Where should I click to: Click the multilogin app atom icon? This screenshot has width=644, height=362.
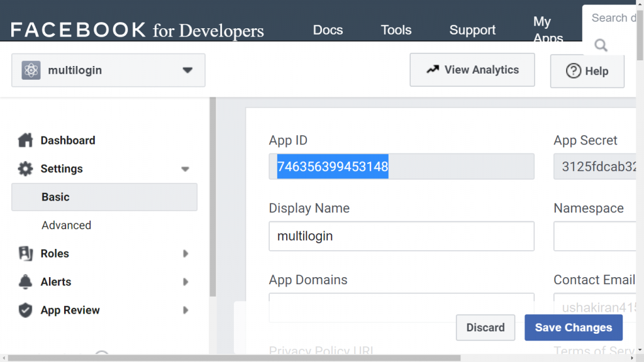point(31,70)
